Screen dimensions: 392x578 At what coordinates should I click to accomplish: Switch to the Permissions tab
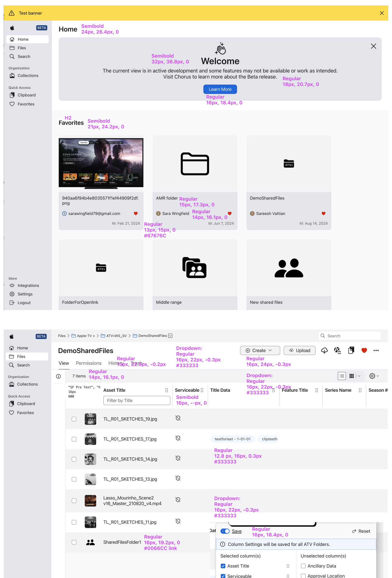[x=88, y=363]
